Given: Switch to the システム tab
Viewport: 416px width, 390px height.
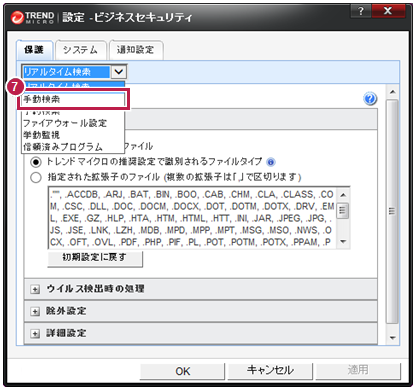Looking at the screenshot, I should pyautogui.click(x=81, y=50).
